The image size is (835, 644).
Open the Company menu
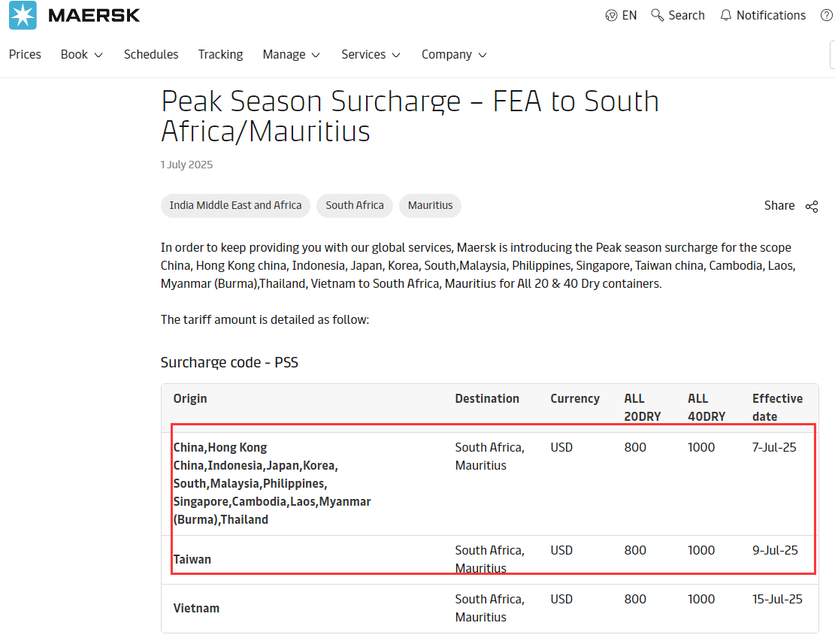446,54
